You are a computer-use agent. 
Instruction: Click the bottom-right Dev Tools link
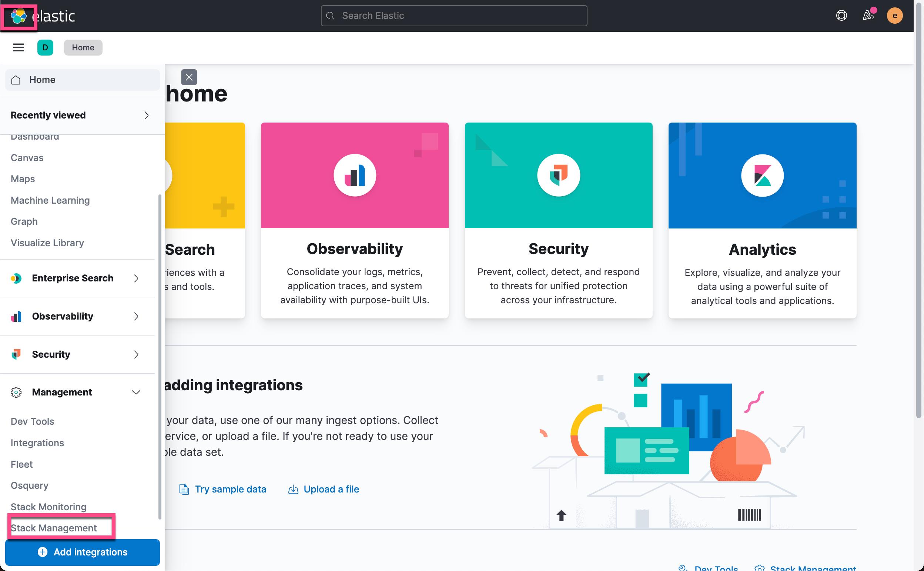click(x=716, y=568)
